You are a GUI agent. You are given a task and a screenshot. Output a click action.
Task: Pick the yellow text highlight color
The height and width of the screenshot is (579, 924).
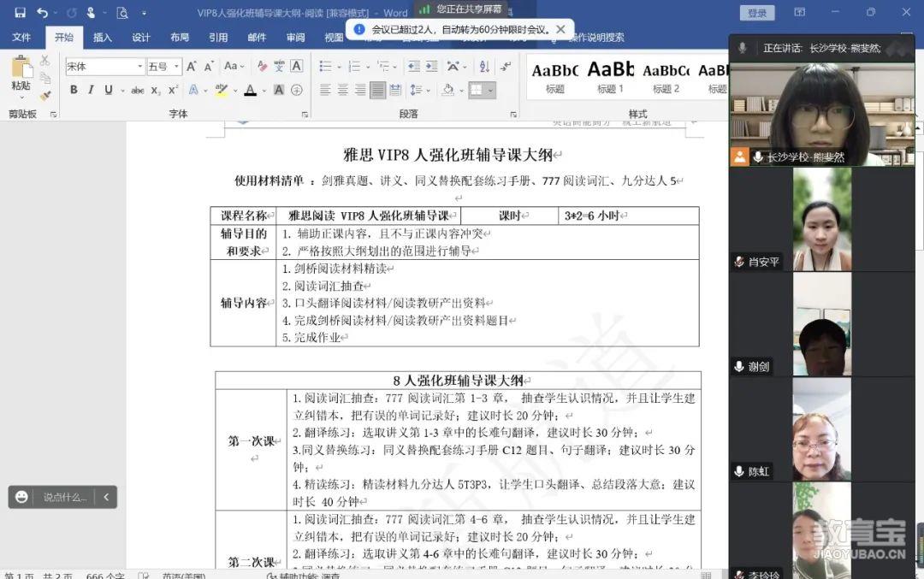[222, 90]
